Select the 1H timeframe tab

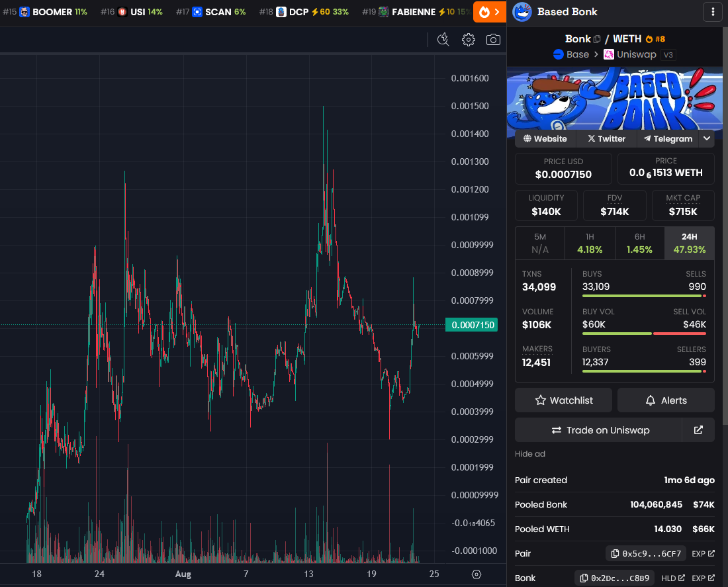click(590, 243)
